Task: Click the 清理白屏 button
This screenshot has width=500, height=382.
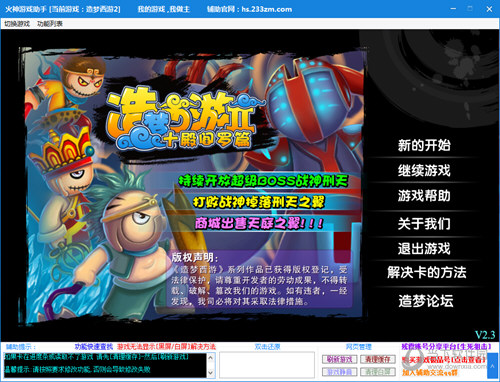Action: pos(378,372)
